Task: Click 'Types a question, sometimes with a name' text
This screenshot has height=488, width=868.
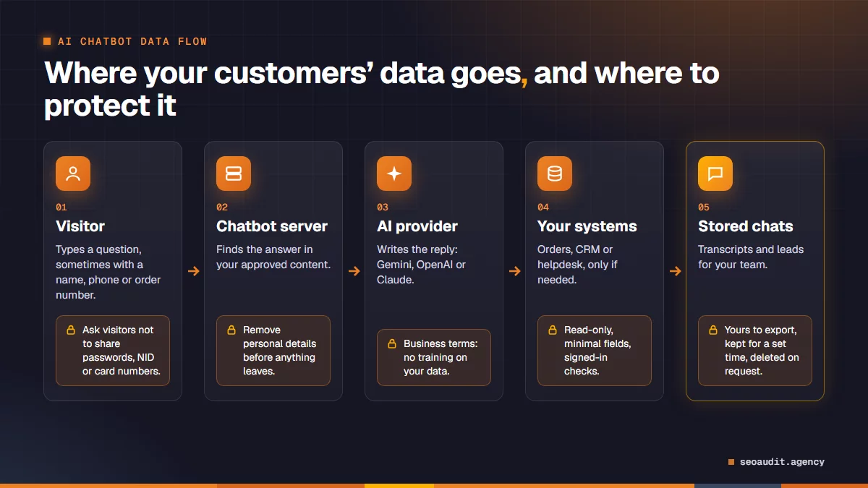Action: click(109, 272)
